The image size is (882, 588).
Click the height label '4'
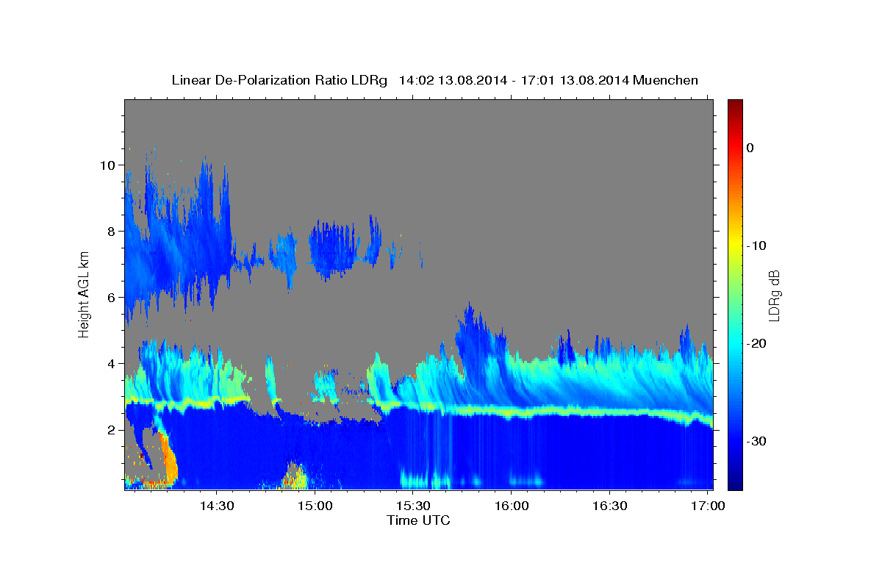pos(110,363)
